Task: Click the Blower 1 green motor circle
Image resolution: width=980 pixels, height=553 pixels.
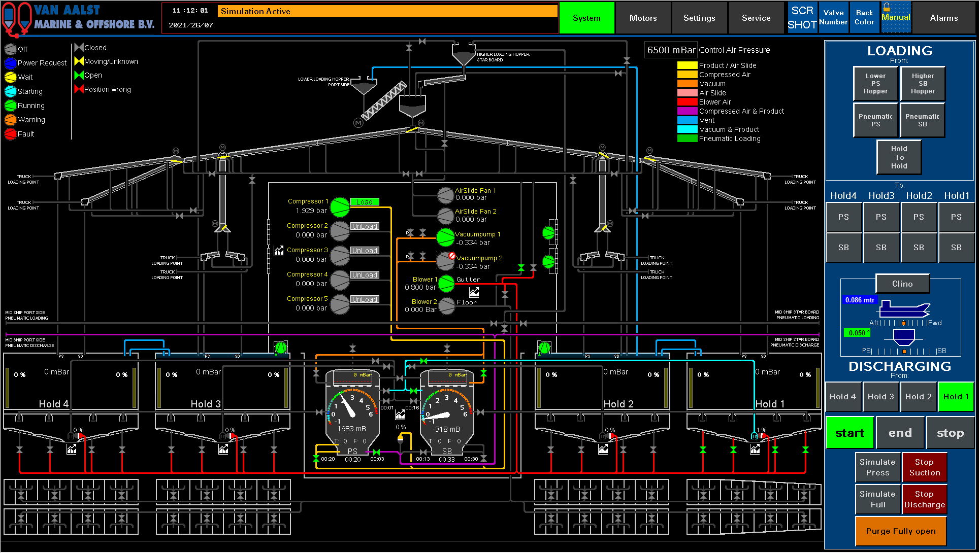Action: coord(446,284)
